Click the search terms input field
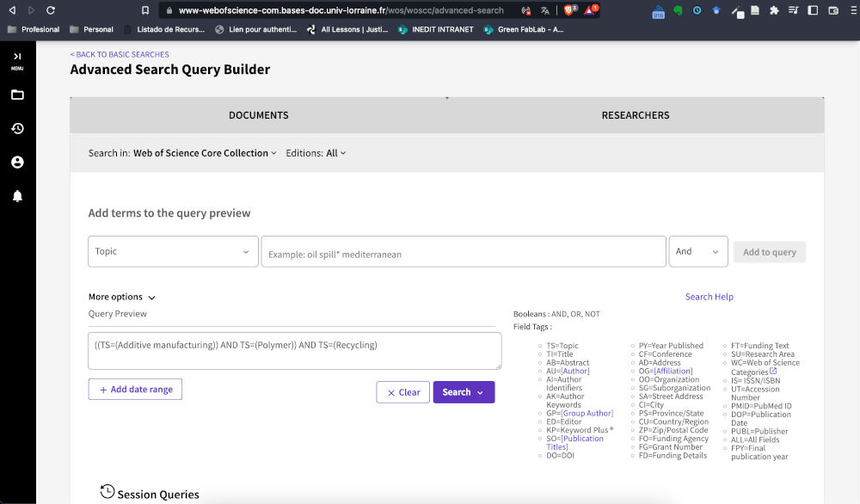 pos(464,253)
